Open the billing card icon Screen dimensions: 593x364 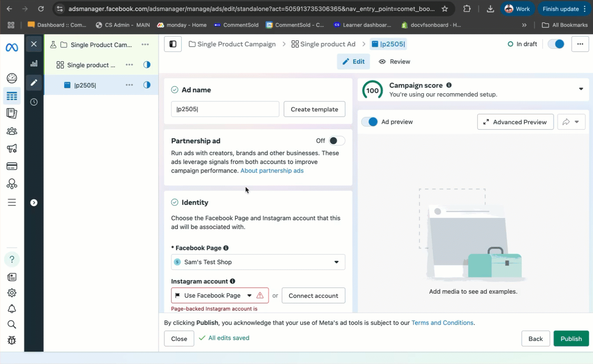[x=12, y=166]
